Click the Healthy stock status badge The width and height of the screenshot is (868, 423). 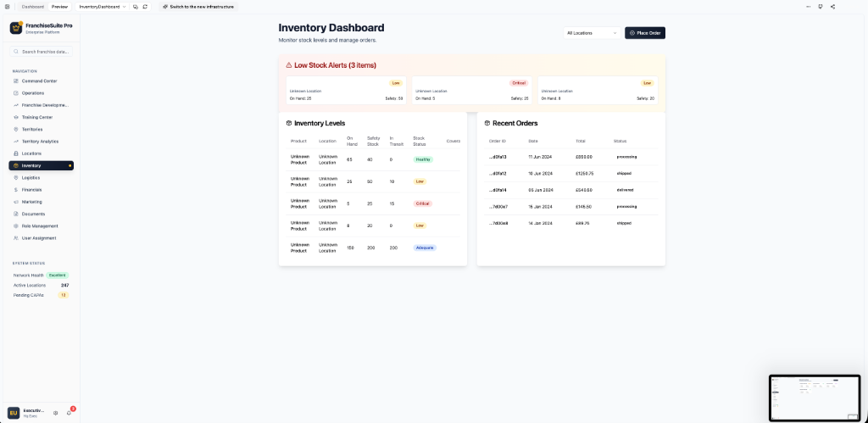(423, 159)
